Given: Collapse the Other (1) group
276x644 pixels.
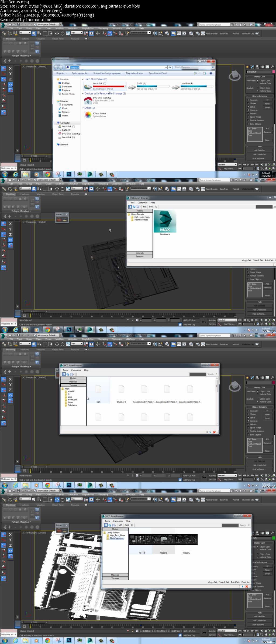Looking at the screenshot, I should 83,108.
